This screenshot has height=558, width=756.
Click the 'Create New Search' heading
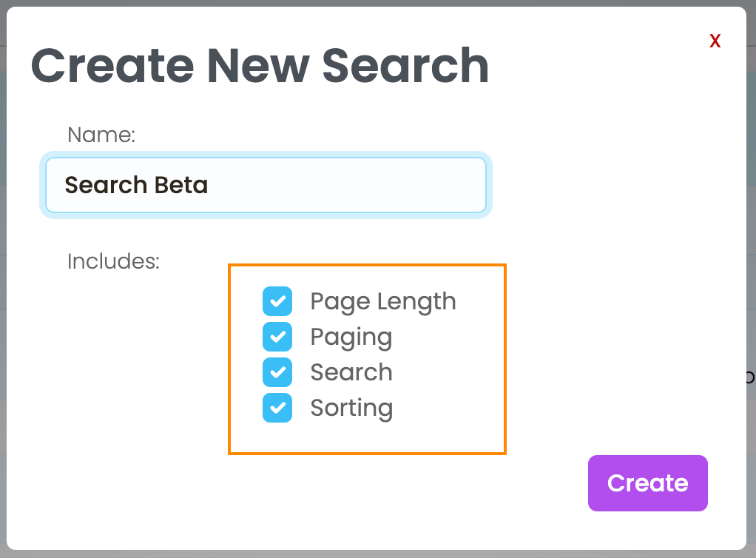(x=260, y=66)
